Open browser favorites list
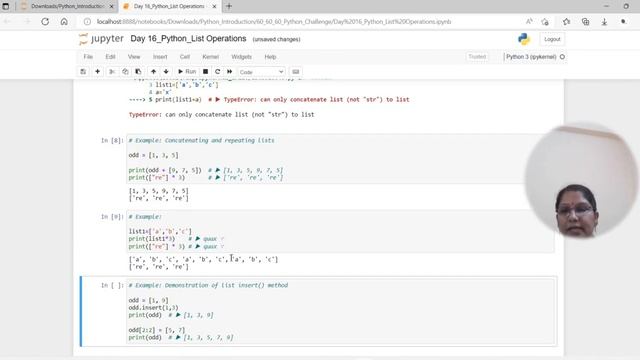This screenshot has width=640, height=360. pyautogui.click(x=566, y=22)
